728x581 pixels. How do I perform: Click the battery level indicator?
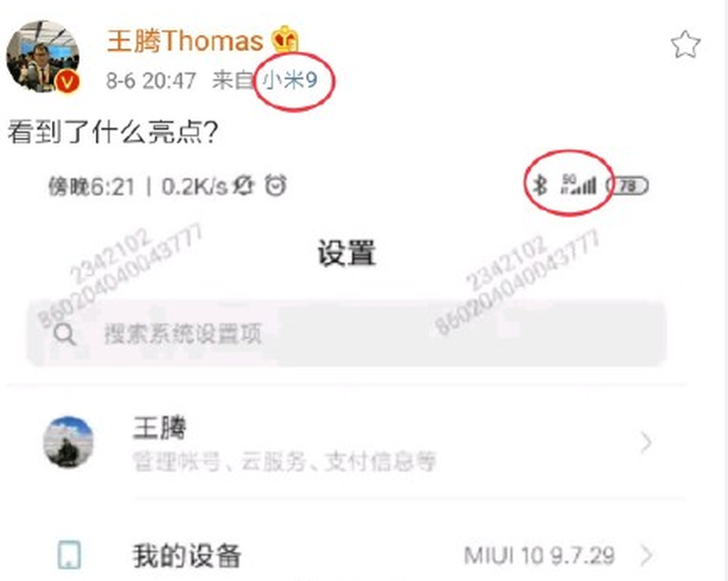click(x=628, y=186)
